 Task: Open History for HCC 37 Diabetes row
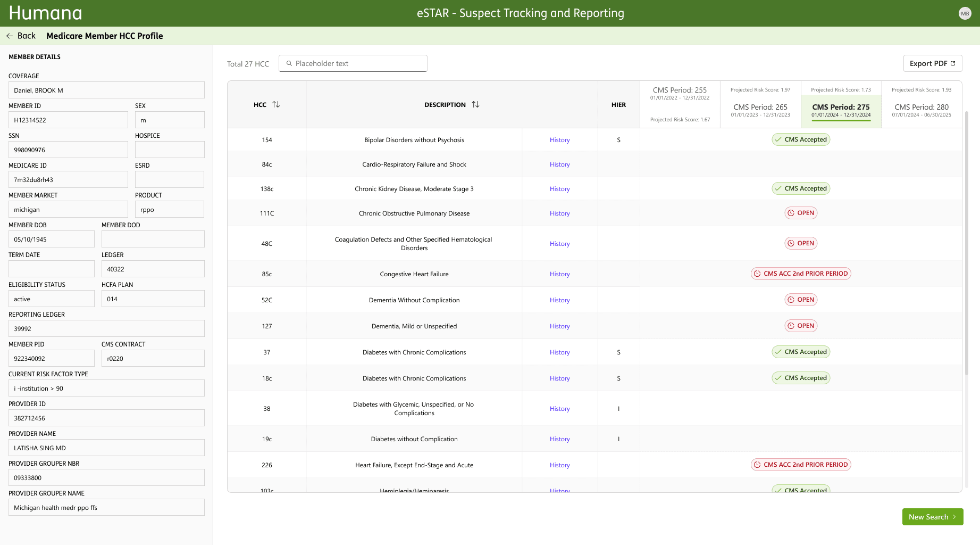point(559,352)
